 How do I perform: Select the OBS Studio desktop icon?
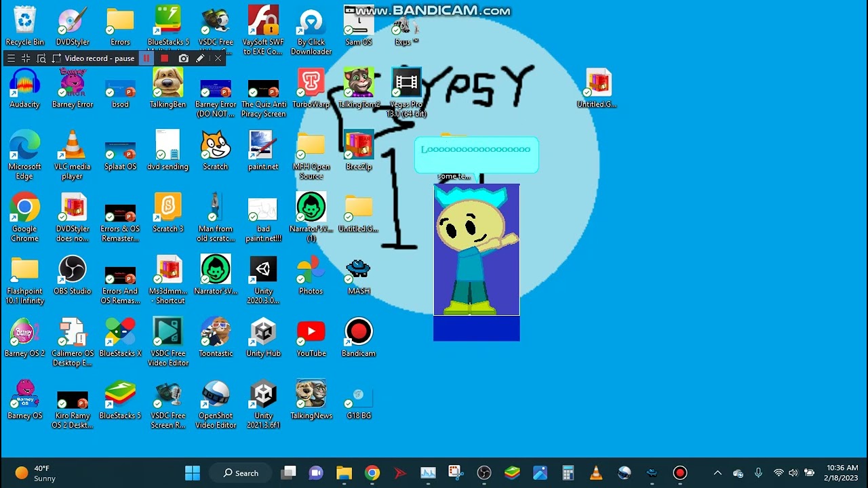72,275
